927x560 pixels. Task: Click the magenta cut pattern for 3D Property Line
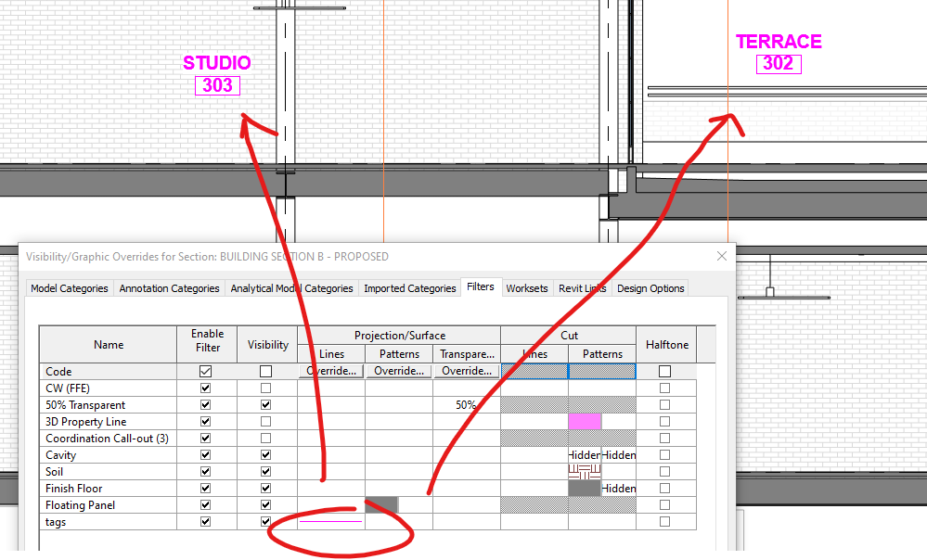(585, 421)
